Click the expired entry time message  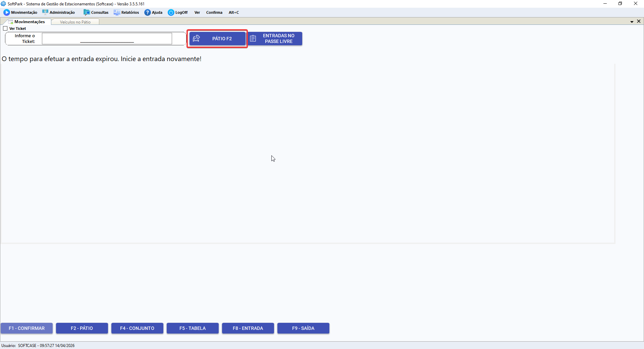(x=102, y=59)
